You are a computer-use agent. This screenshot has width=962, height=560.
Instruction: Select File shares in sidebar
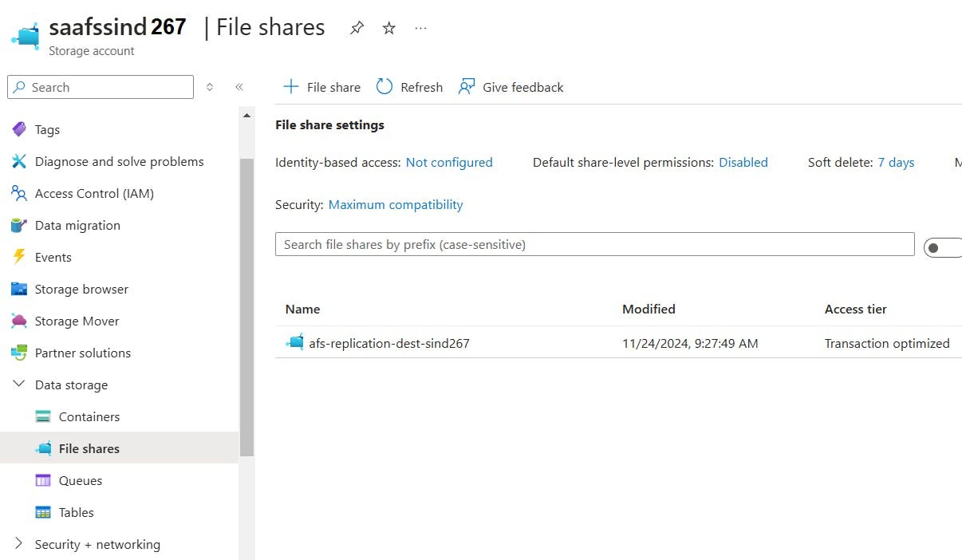(x=120, y=448)
